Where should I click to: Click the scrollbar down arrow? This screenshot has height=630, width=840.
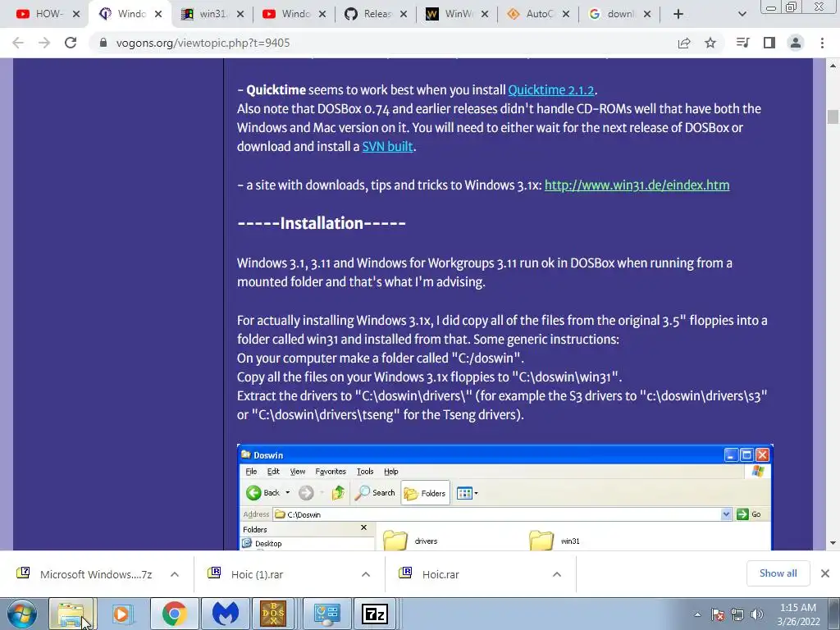(x=833, y=543)
